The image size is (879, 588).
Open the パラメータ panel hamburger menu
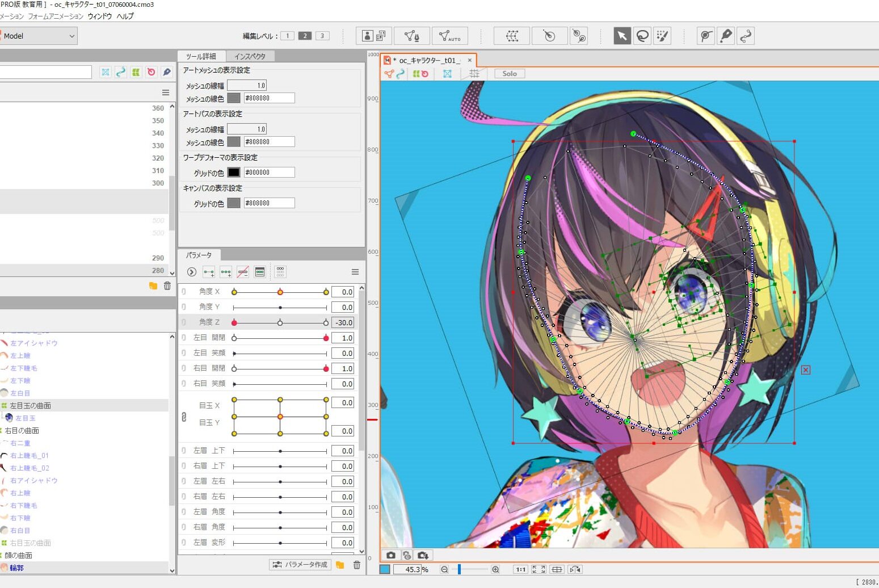(x=355, y=272)
